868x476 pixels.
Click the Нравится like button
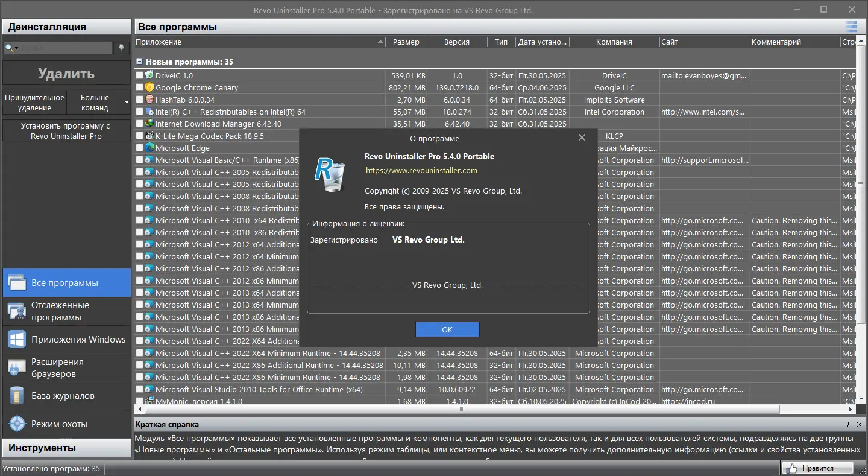[x=817, y=468]
